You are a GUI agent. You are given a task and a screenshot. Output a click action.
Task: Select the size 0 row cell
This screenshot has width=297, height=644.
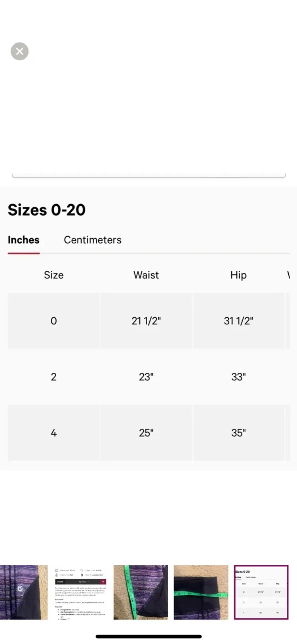coord(53,321)
